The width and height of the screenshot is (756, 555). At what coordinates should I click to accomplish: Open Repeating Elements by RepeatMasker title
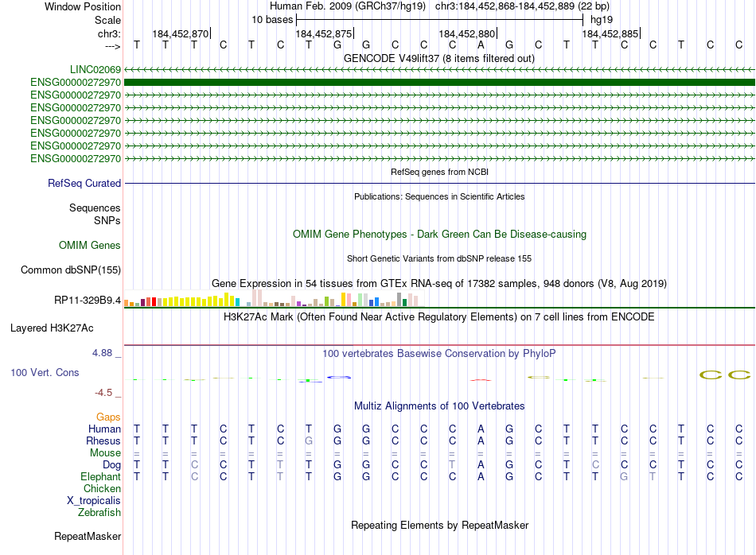tap(439, 525)
